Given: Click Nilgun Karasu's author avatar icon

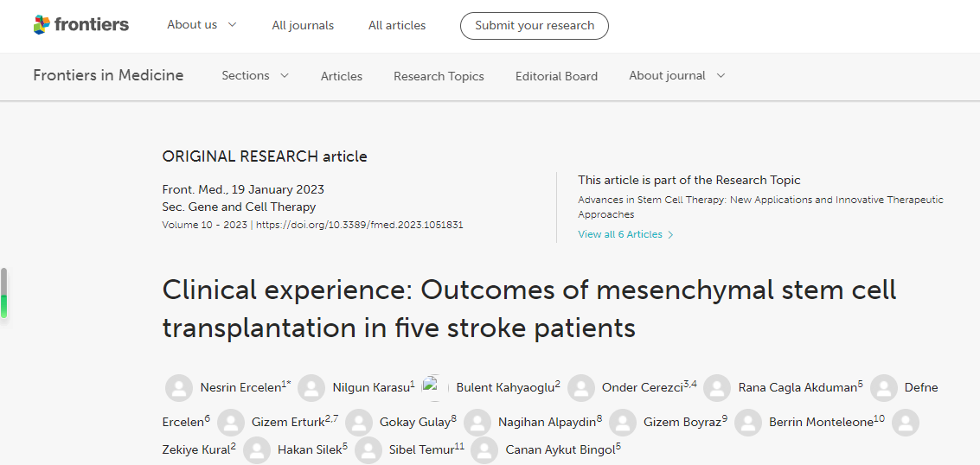Looking at the screenshot, I should (311, 388).
